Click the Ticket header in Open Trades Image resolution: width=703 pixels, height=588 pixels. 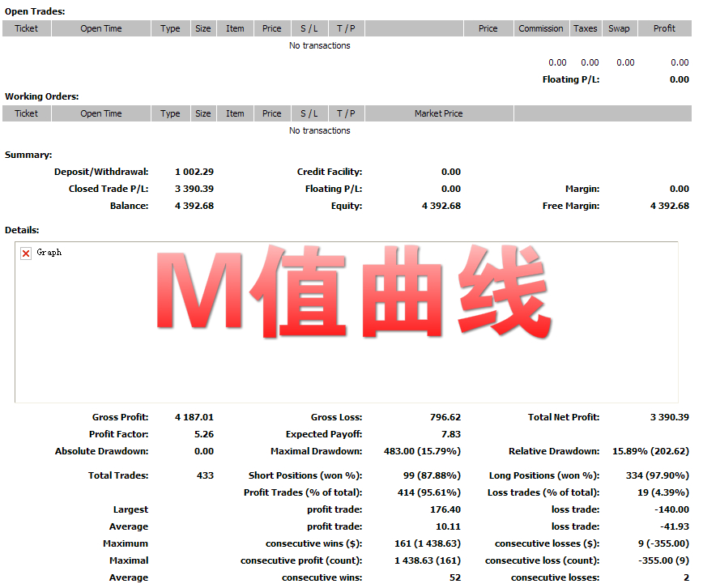(27, 28)
